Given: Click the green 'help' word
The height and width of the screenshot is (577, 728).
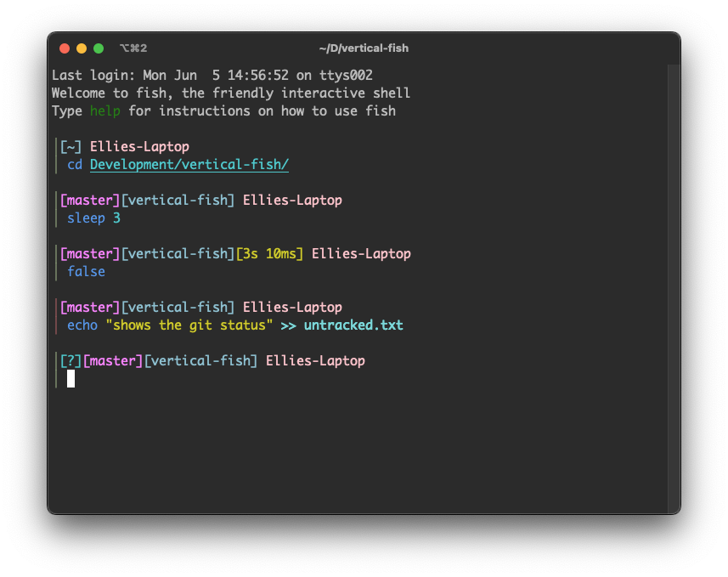Looking at the screenshot, I should pyautogui.click(x=105, y=111).
